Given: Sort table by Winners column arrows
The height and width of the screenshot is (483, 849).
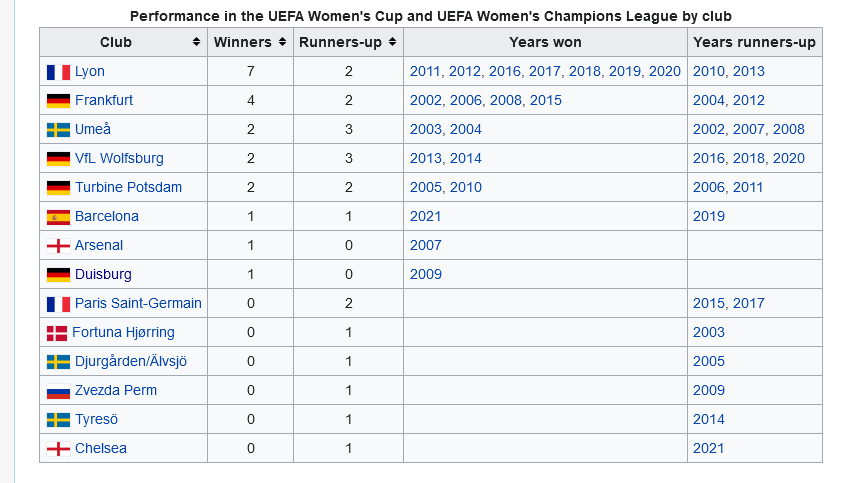Looking at the screenshot, I should tap(282, 42).
